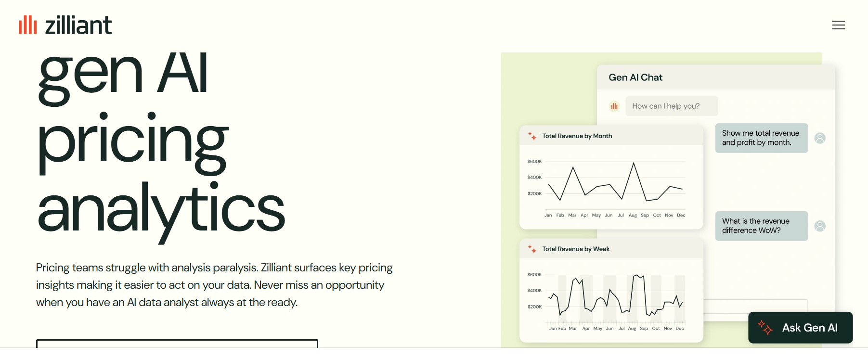Click the zilliant wordmark to go home
The height and width of the screenshot is (358, 868).
point(78,25)
